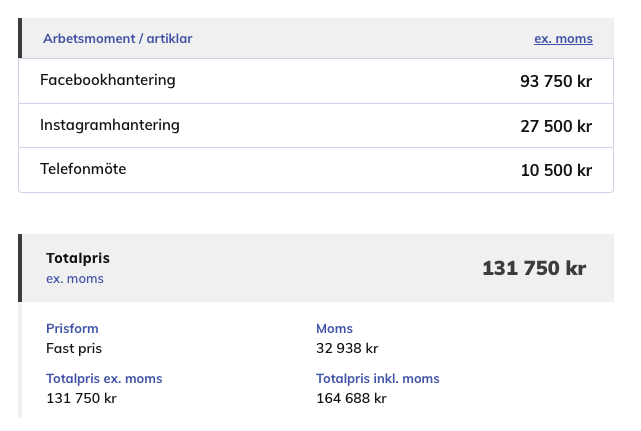Click the 'Totalpris inkl. moms' label
This screenshot has width=641, height=431.
(x=377, y=378)
